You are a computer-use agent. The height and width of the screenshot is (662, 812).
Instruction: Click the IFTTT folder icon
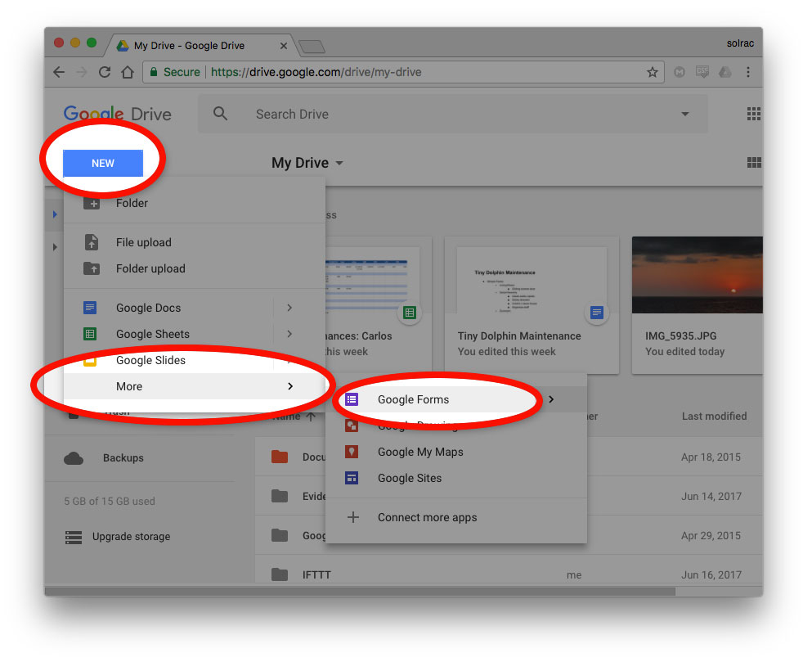[x=280, y=574]
